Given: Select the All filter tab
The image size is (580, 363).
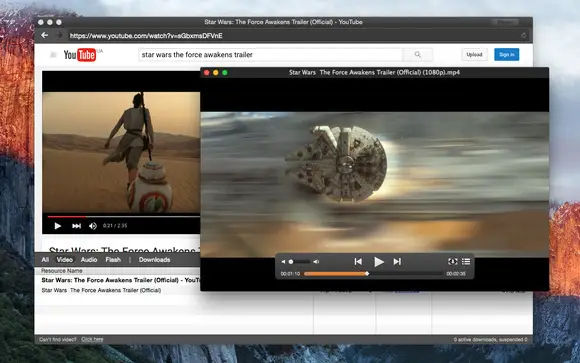Looking at the screenshot, I should 45,260.
